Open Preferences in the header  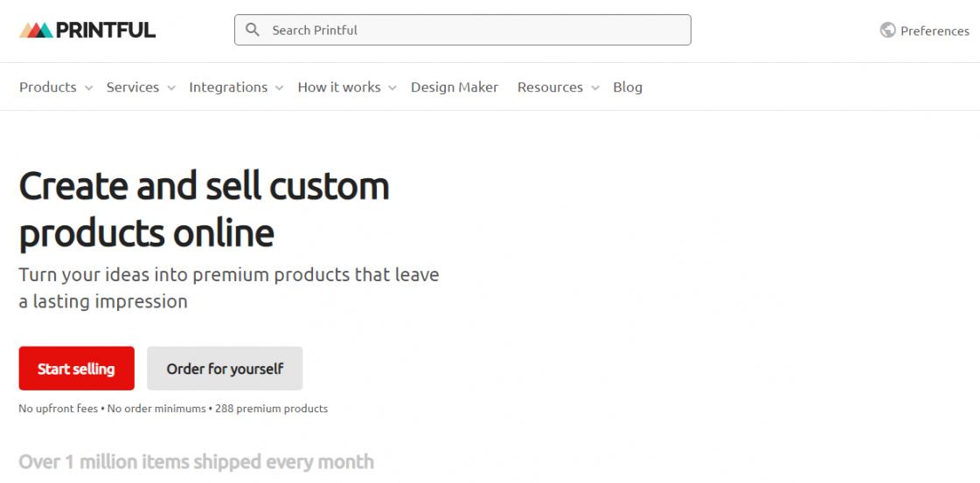click(x=935, y=31)
